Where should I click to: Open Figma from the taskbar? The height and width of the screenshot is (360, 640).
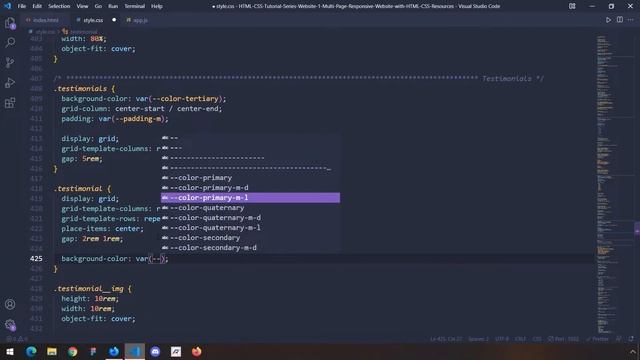pyautogui.click(x=93, y=351)
